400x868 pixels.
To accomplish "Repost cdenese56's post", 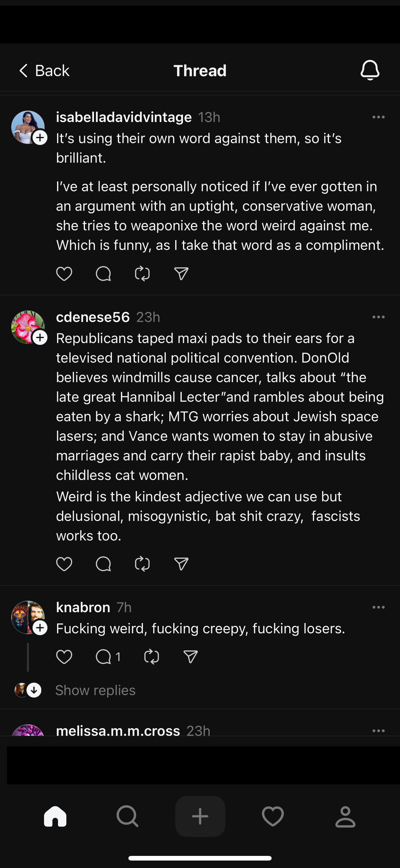I will click(x=142, y=564).
